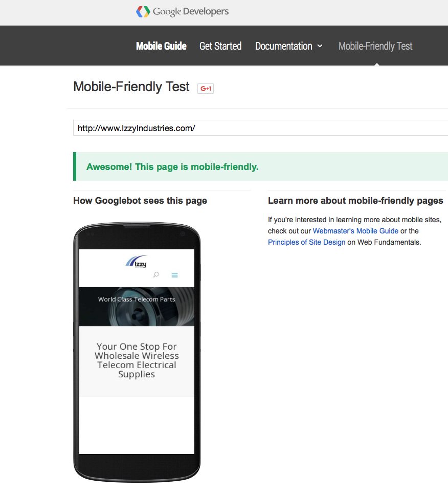Follow the Principles of Site Design link

pyautogui.click(x=306, y=242)
